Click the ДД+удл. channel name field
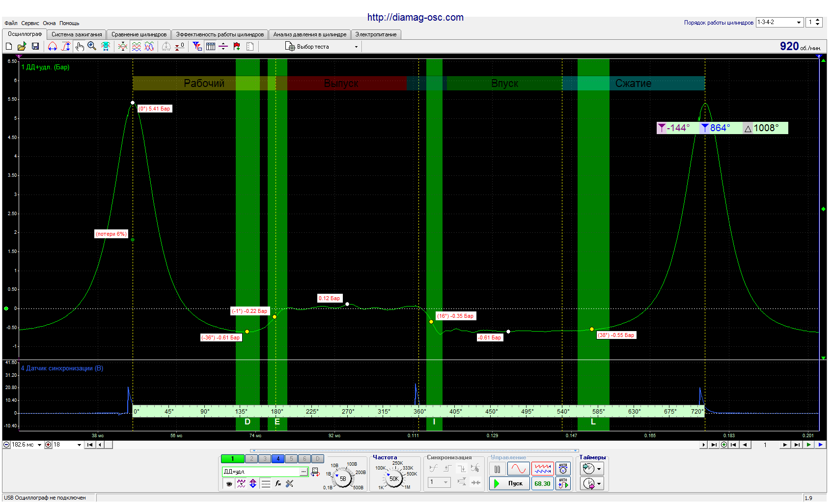 [x=261, y=472]
